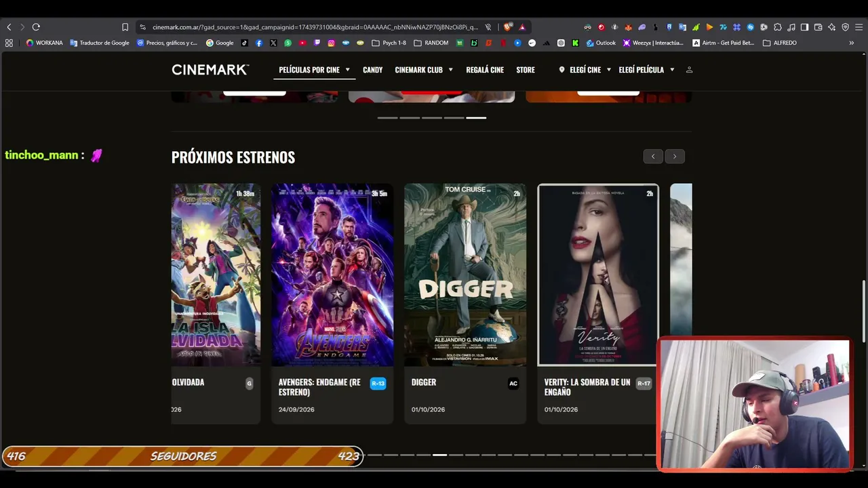Open the Brave Wallet icon

tap(818, 27)
